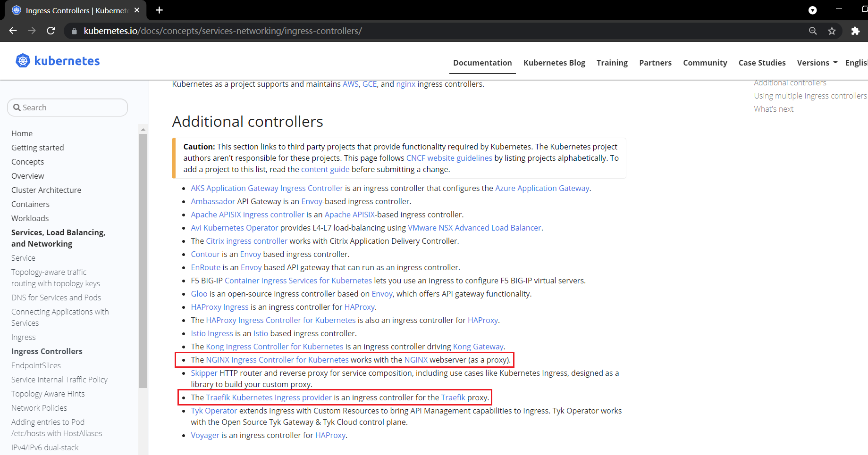Expand the Versions dropdown menu
The width and height of the screenshot is (868, 455).
tap(817, 63)
